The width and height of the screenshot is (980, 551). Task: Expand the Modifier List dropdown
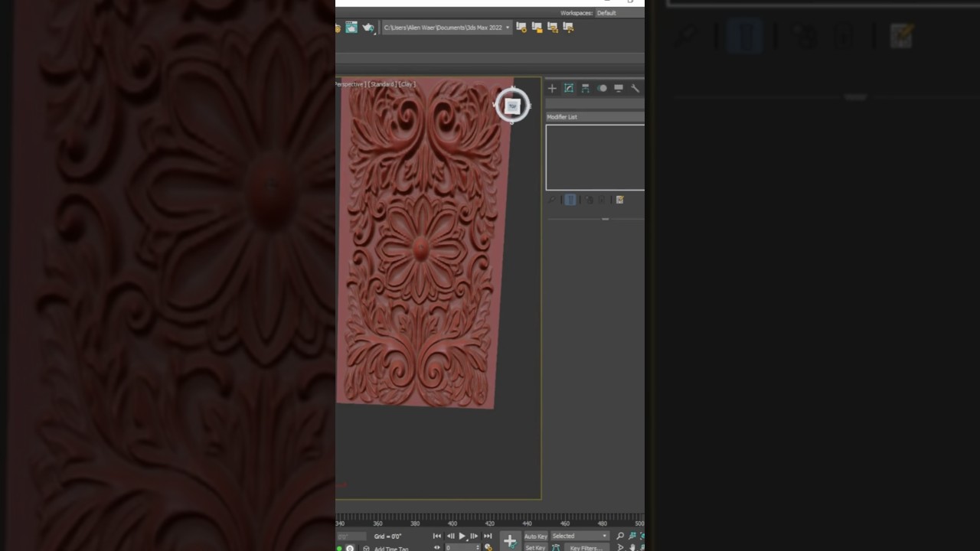(595, 117)
